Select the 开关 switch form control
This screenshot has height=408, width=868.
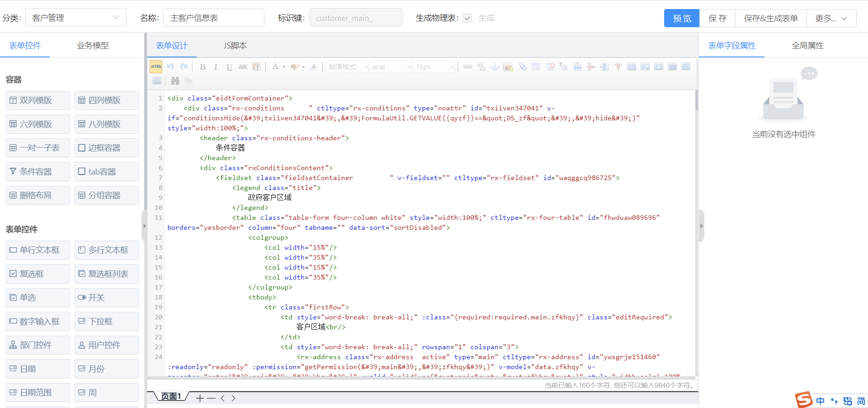click(x=107, y=298)
